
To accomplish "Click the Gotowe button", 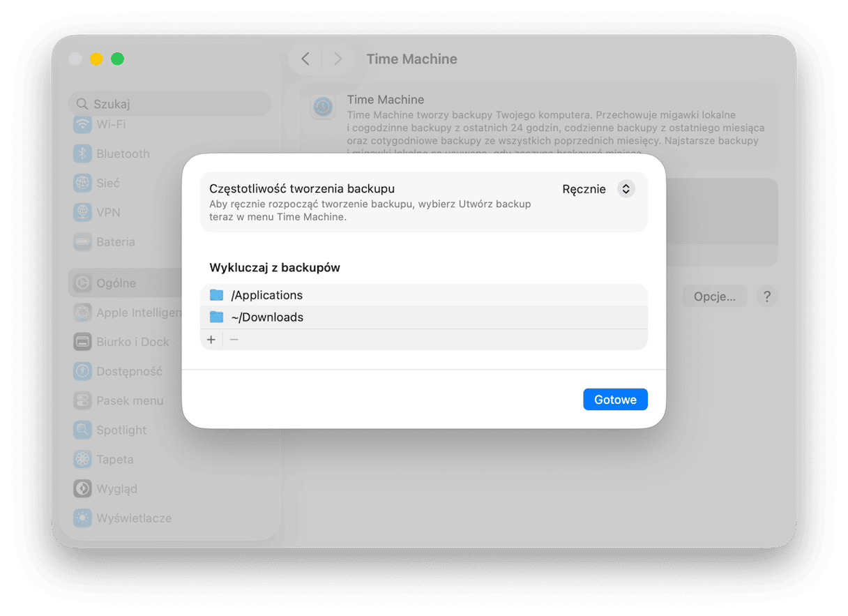I will coord(615,400).
